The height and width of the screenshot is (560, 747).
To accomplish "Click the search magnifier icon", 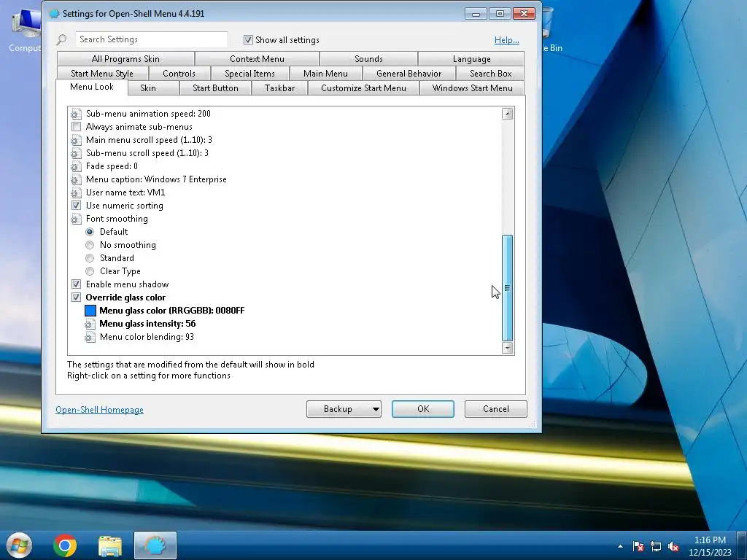I will click(x=61, y=39).
